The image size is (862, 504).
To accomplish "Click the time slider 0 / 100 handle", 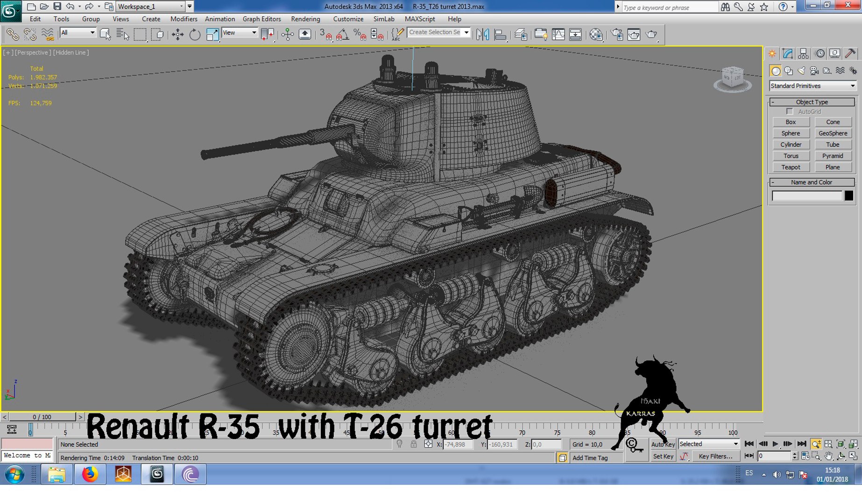I will [42, 417].
